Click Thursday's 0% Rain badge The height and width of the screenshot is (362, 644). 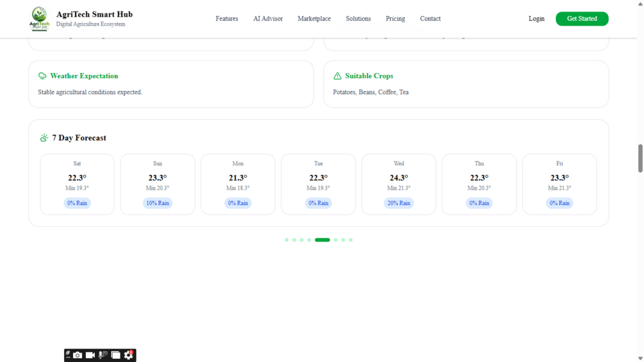click(479, 203)
